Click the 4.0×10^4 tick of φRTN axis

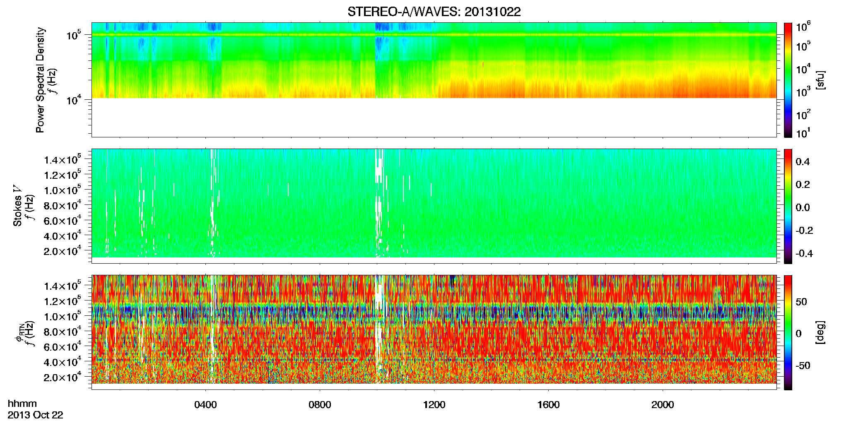pos(63,362)
